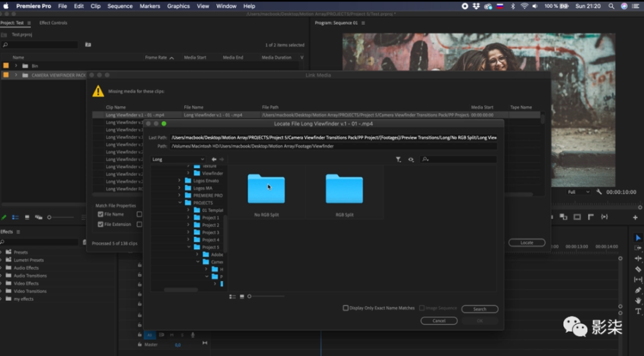
Task: Enable Display Only Exact Name Matches
Action: pos(345,308)
